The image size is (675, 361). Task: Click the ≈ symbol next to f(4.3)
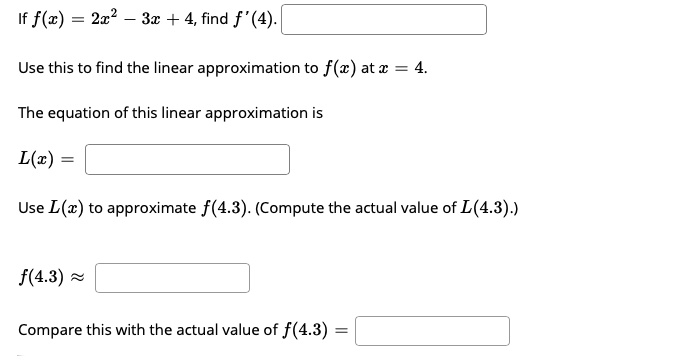(x=77, y=278)
